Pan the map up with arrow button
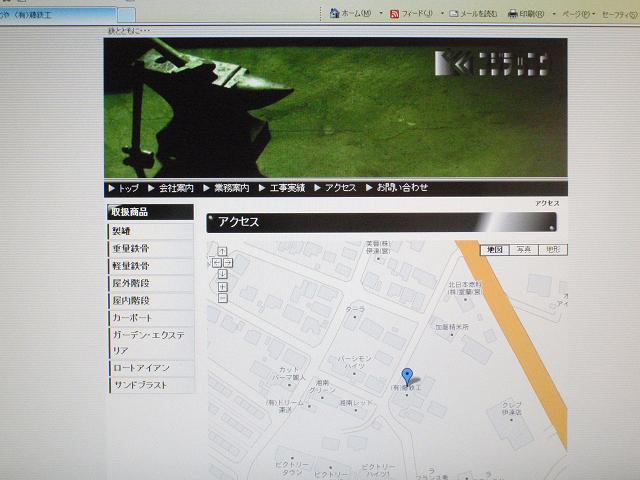The width and height of the screenshot is (640, 480). tap(222, 251)
